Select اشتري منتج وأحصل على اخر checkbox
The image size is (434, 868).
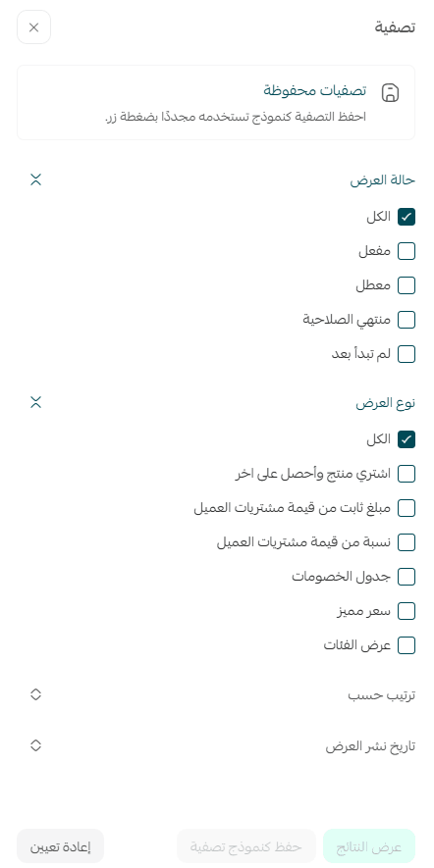(407, 474)
